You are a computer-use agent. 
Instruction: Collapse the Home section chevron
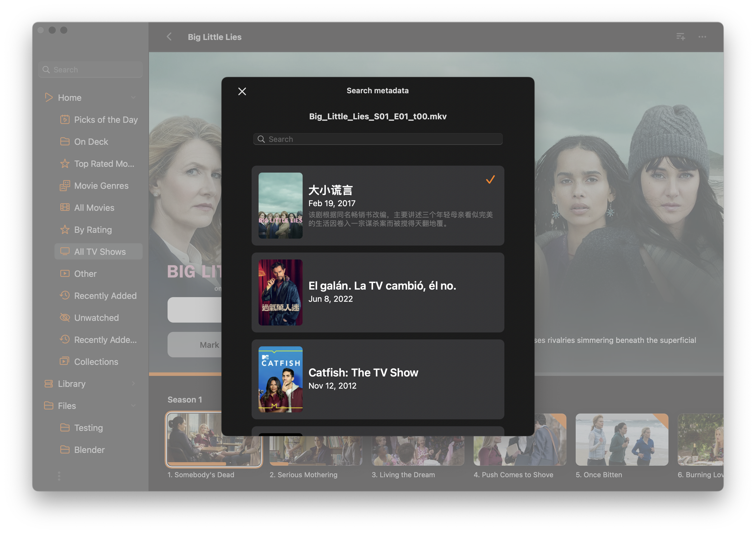(x=133, y=98)
